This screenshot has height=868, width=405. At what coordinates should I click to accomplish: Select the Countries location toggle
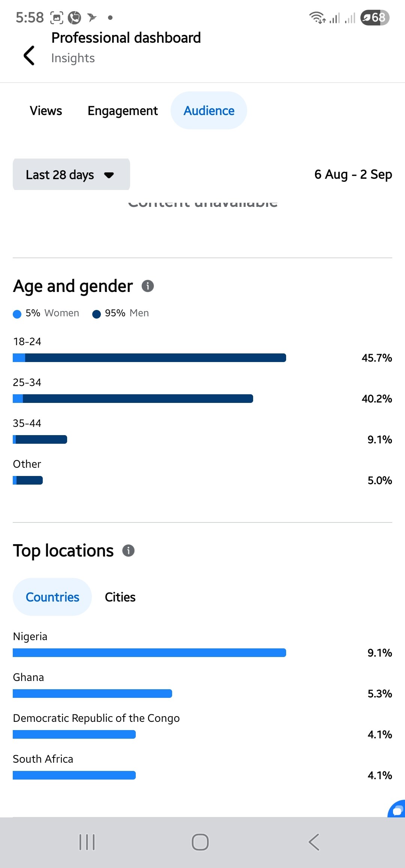coord(52,597)
